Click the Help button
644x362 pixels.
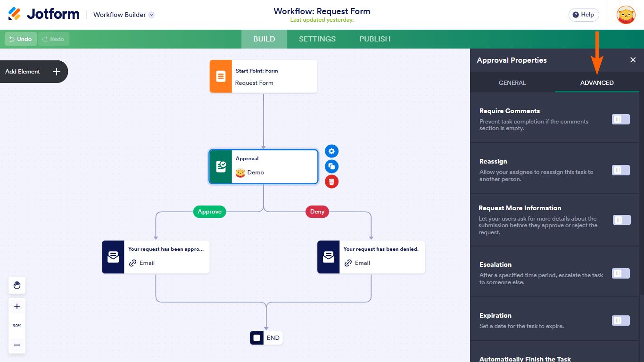pyautogui.click(x=583, y=15)
